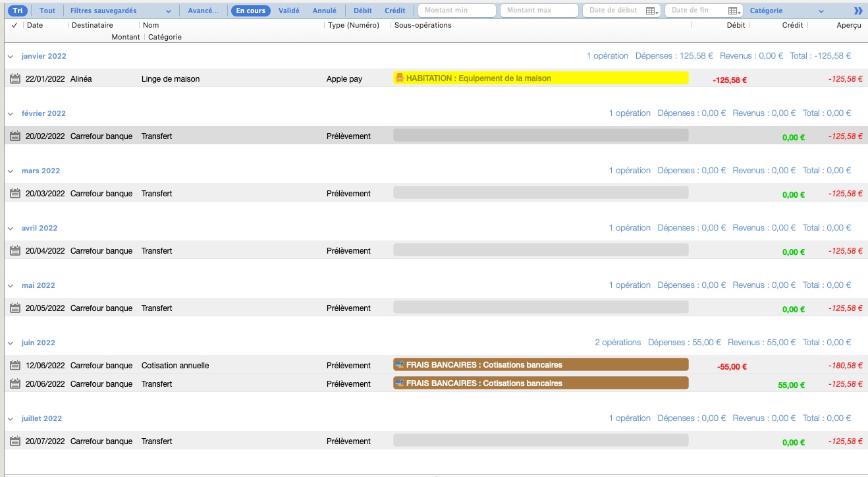Image resolution: width=868 pixels, height=477 pixels.
Task: Click calendar icon on 22/01/2022 Alinéa row
Action: (15, 79)
